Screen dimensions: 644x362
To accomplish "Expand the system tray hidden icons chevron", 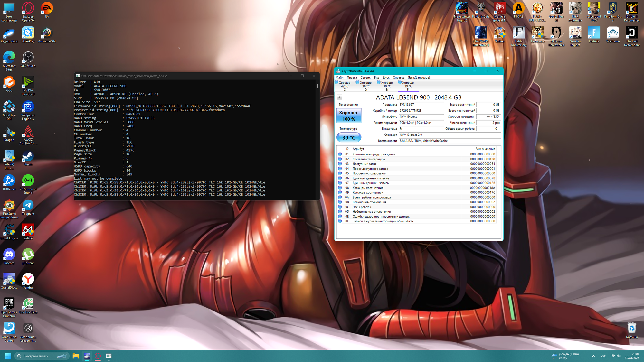I will click(593, 356).
